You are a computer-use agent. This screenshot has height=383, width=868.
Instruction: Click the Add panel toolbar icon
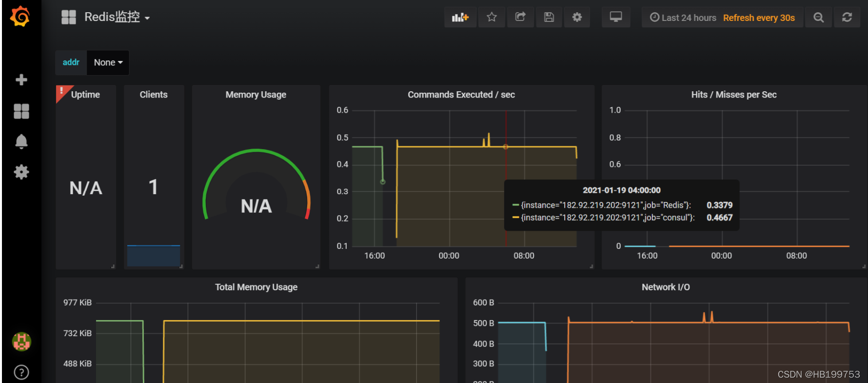tap(460, 18)
